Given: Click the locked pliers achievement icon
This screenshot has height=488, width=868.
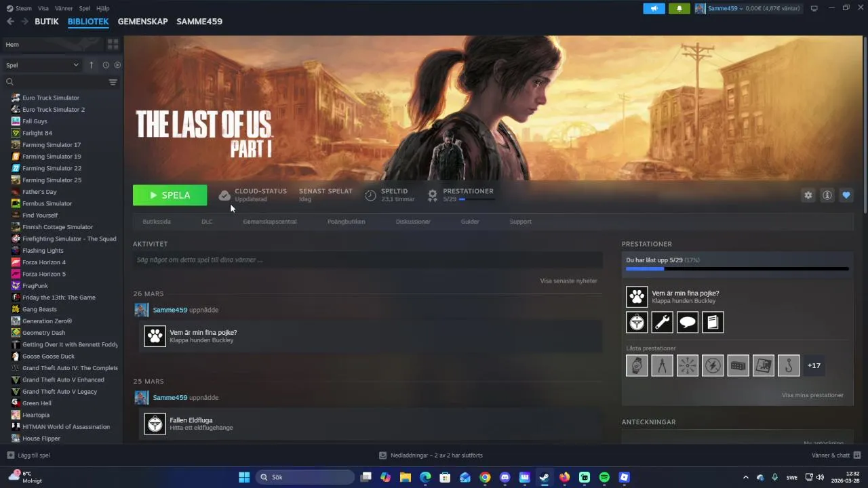Looking at the screenshot, I should coord(663,365).
